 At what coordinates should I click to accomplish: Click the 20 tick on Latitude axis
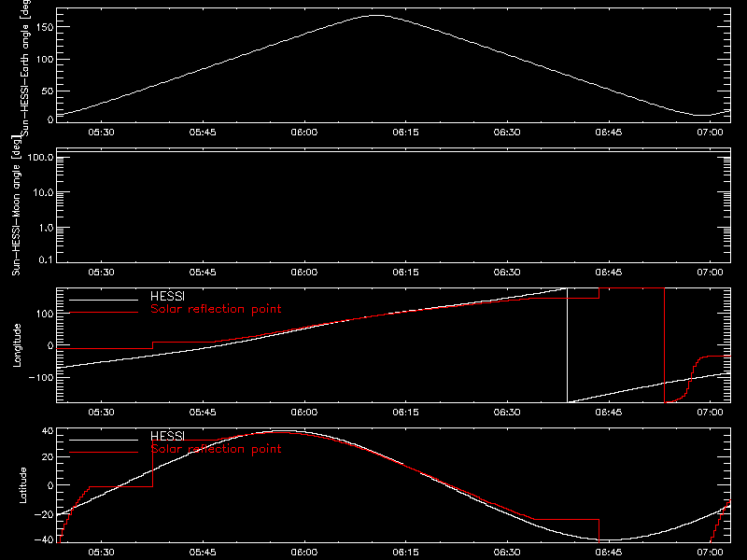[x=48, y=457]
